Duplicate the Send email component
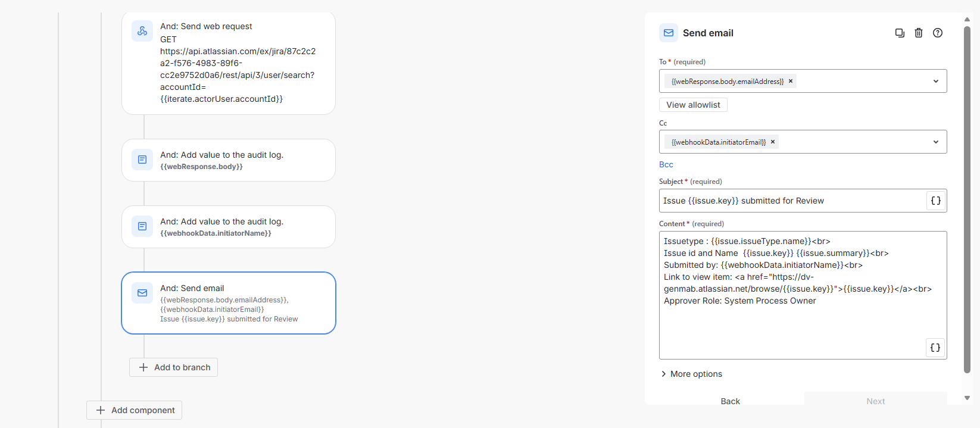Viewport: 980px width, 428px height. tap(900, 33)
